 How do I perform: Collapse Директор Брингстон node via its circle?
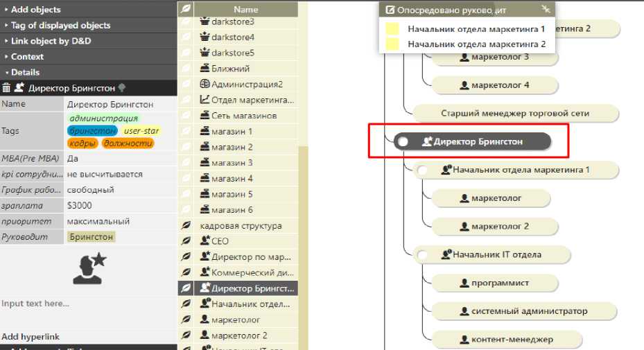[403, 141]
